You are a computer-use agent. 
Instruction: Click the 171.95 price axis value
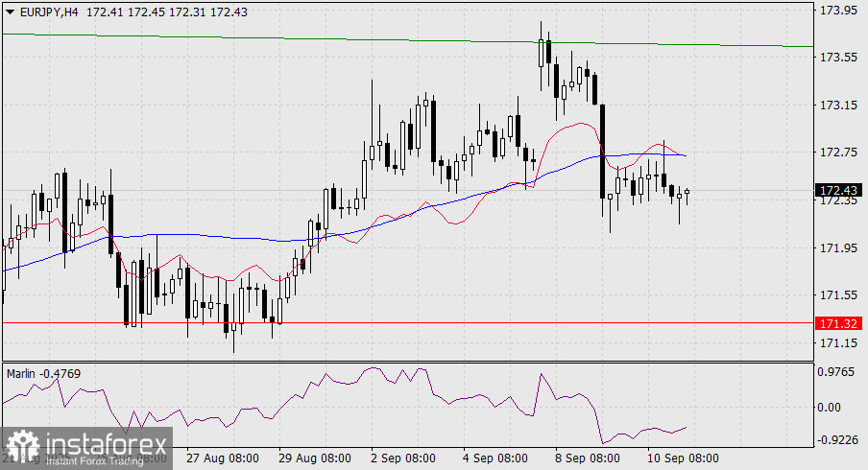click(838, 248)
